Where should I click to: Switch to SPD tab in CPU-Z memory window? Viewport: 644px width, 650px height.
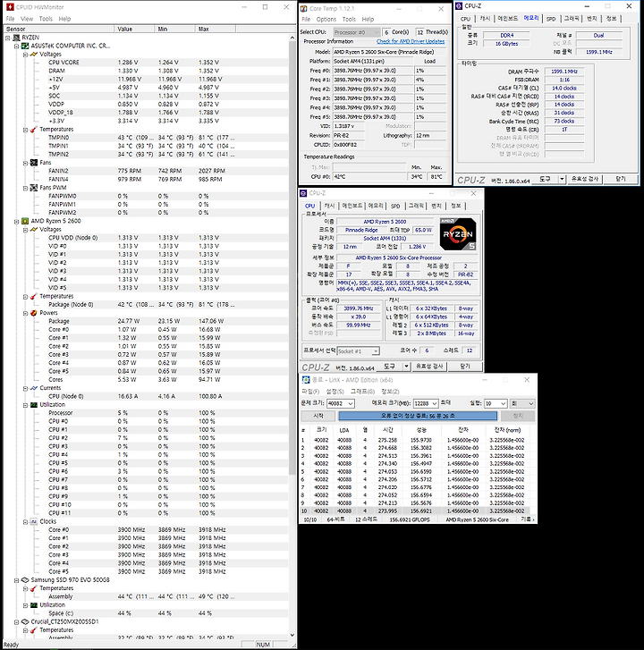click(x=551, y=19)
